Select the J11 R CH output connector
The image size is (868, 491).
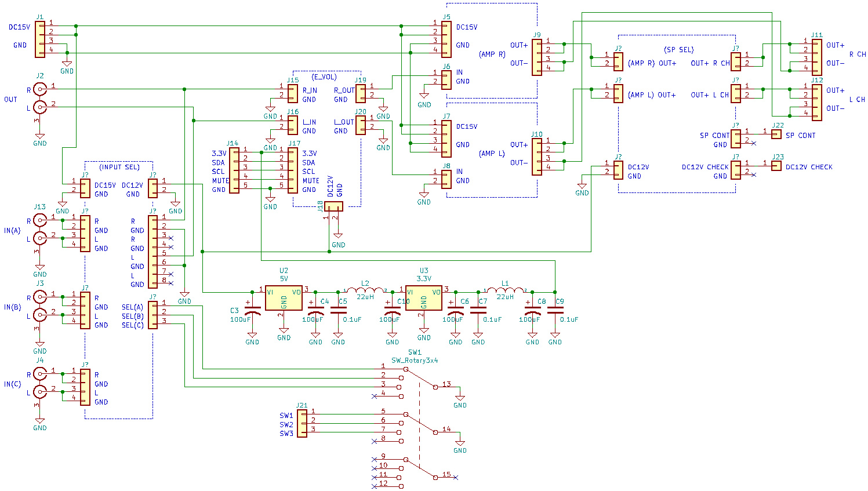[x=816, y=57]
